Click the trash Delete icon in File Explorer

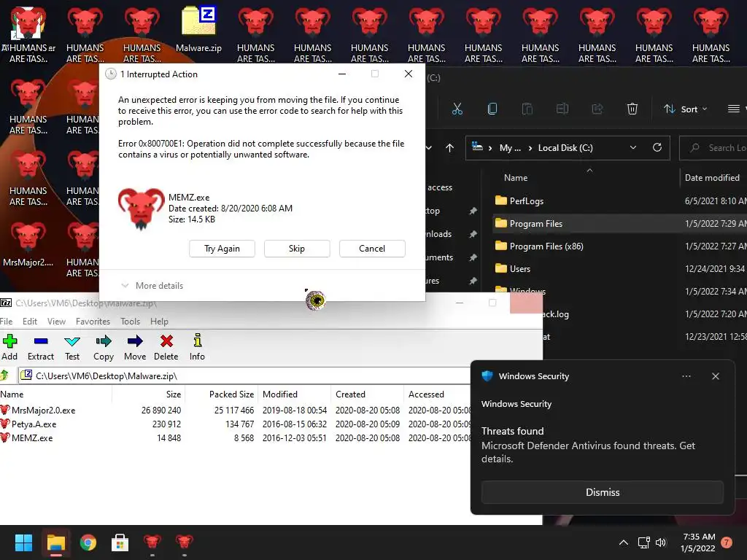point(632,109)
